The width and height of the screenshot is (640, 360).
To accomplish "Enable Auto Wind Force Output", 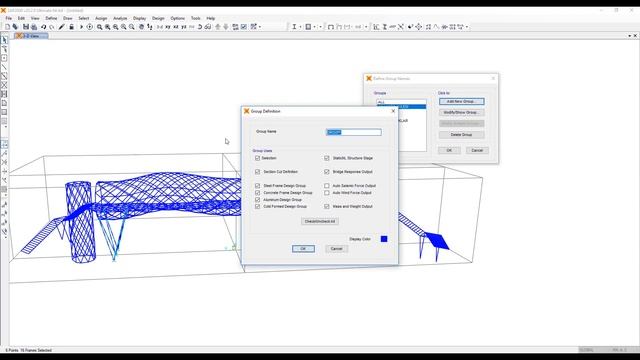I will click(x=327, y=193).
